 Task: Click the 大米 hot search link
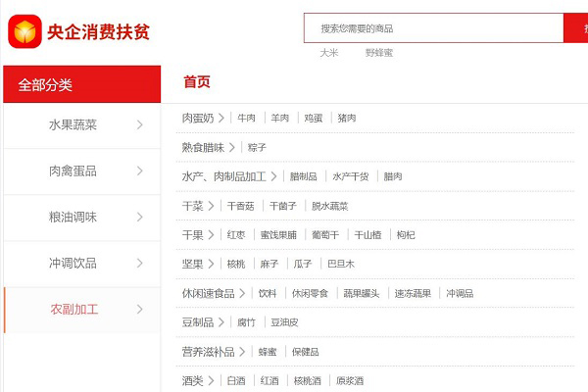pos(328,53)
